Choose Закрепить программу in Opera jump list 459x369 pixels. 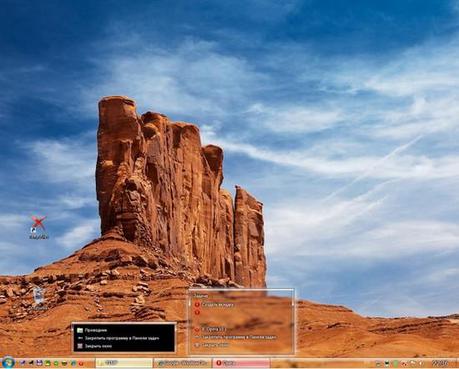(242, 337)
